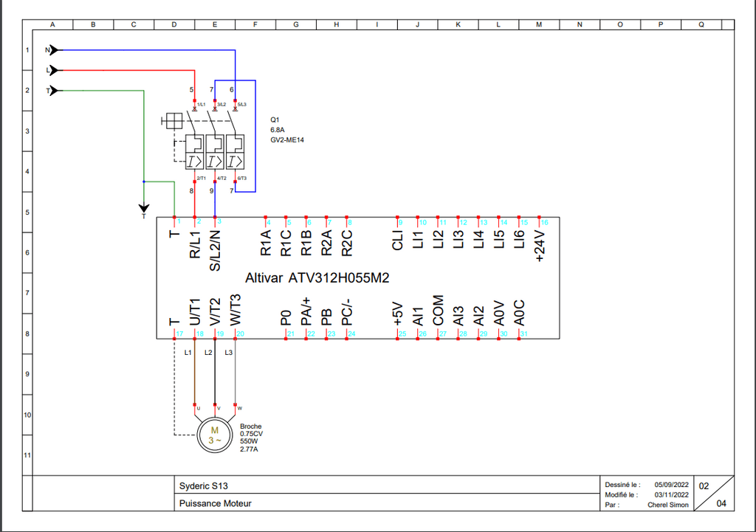Click the Altivar ATV312H055M2 drive label
The width and height of the screenshot is (756, 532).
click(317, 278)
